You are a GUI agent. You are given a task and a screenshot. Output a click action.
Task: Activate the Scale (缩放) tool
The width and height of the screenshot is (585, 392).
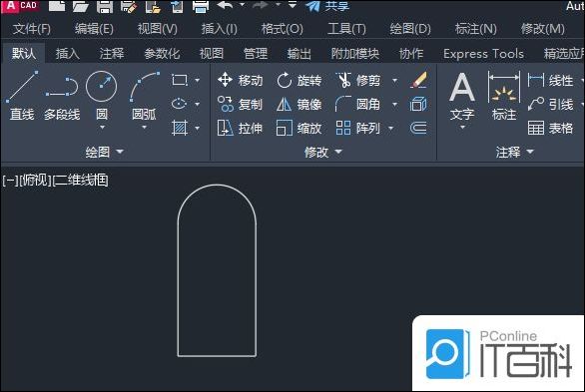298,129
